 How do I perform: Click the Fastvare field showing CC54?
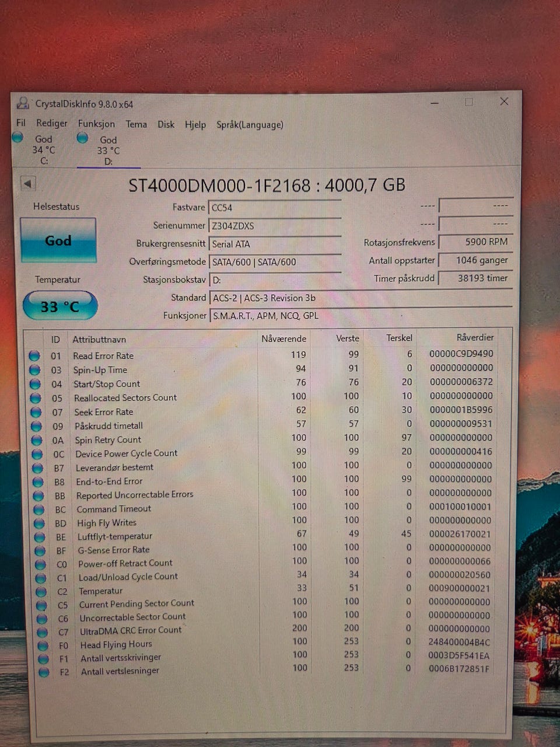click(275, 208)
